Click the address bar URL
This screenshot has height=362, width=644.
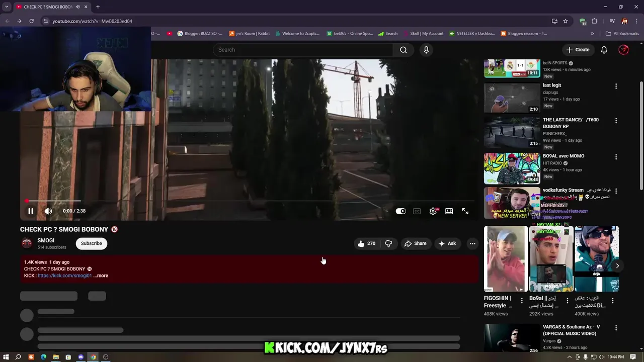coord(92,21)
